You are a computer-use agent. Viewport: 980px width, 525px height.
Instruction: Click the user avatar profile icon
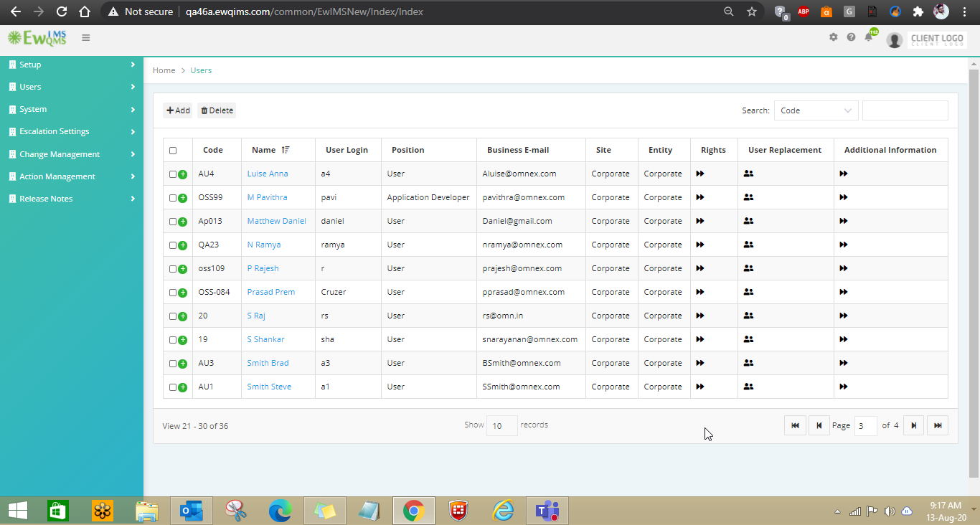tap(894, 40)
